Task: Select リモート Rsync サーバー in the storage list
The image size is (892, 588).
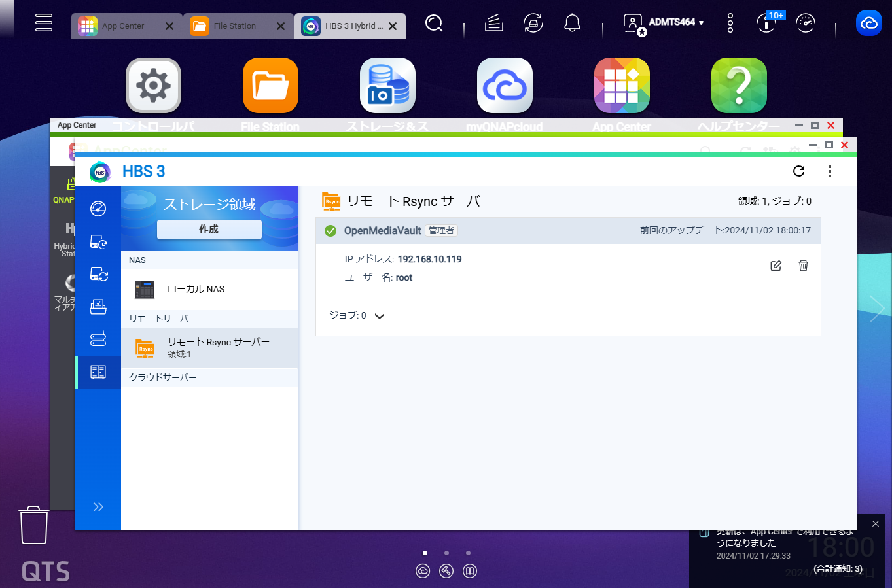Action: [209, 348]
